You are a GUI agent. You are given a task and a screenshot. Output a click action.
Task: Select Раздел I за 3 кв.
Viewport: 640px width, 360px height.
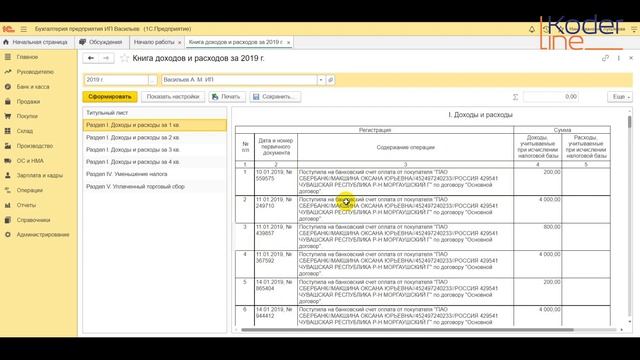[155, 150]
